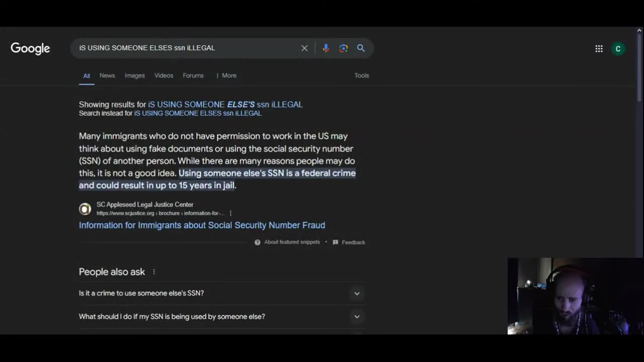Start voice search with the microphone icon

[x=326, y=48]
